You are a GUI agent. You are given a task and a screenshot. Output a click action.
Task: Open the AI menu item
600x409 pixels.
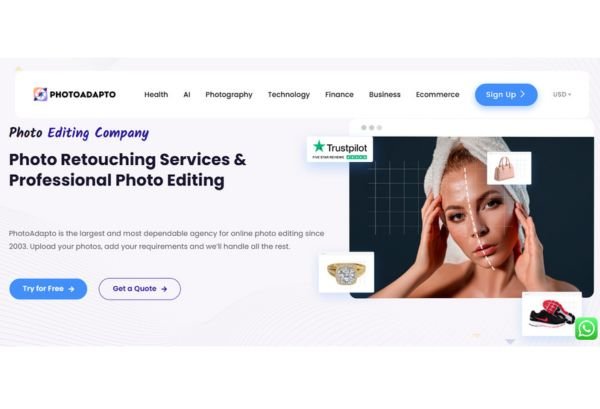point(187,95)
